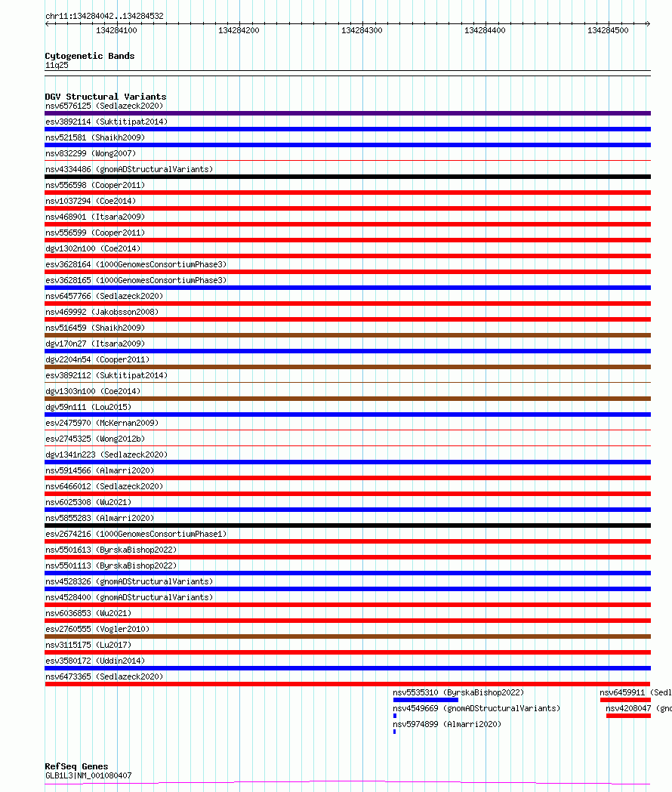Click nsv6457766 (Sedlazeck2020) label
This screenshot has width=672, height=792.
104,296
